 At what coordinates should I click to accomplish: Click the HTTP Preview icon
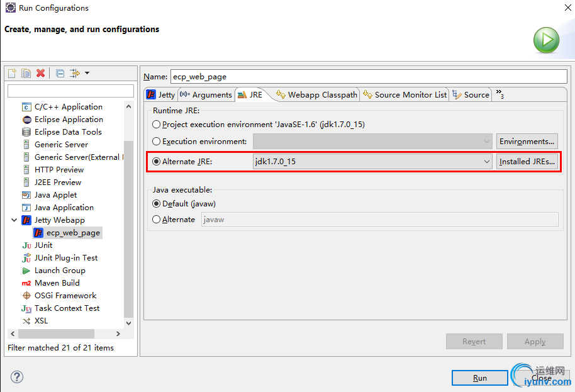(x=26, y=170)
